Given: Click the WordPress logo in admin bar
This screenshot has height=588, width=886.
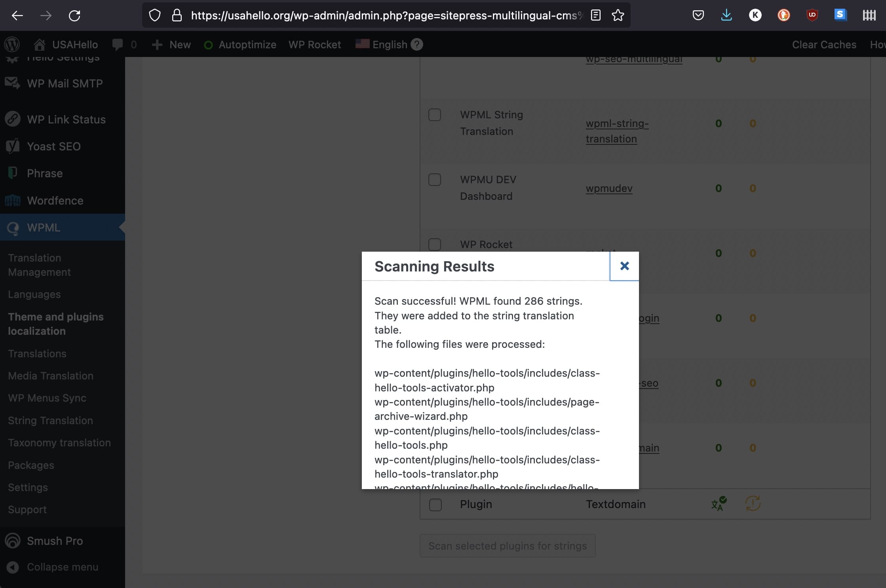Looking at the screenshot, I should click(x=12, y=44).
